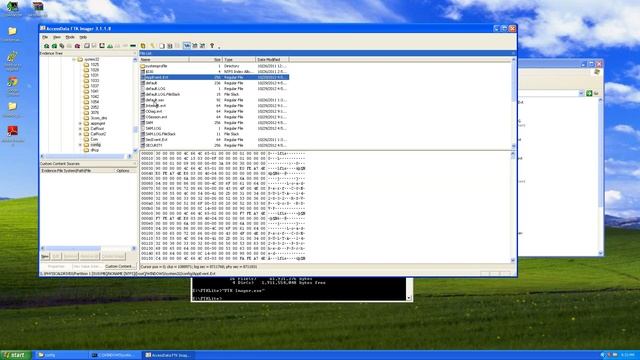Select the SAM file row
The image size is (640, 360).
tap(214, 122)
